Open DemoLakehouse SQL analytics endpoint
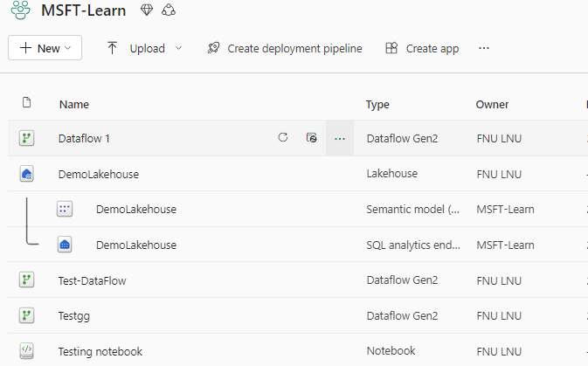The height and width of the screenshot is (366, 588). [136, 245]
